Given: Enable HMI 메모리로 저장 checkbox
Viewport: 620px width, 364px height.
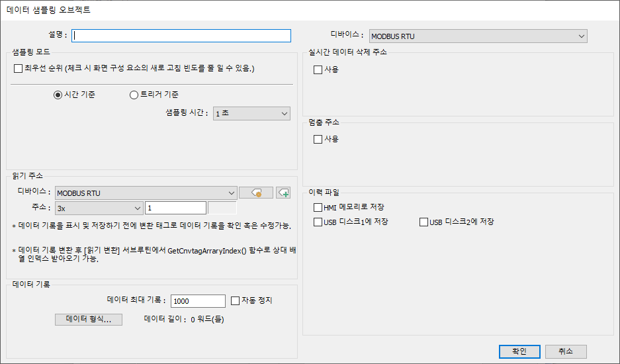Looking at the screenshot, I should [x=318, y=208].
